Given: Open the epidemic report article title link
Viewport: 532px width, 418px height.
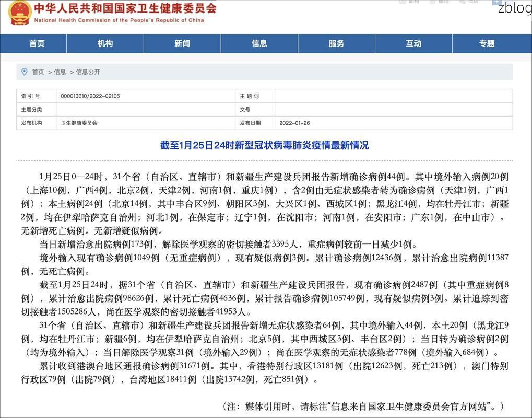Looking at the screenshot, I should (266, 145).
